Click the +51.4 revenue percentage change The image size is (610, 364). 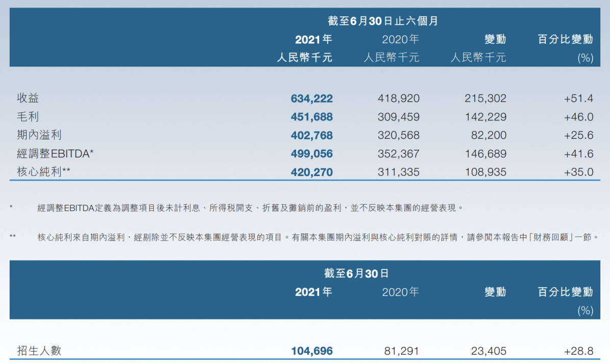pos(578,99)
